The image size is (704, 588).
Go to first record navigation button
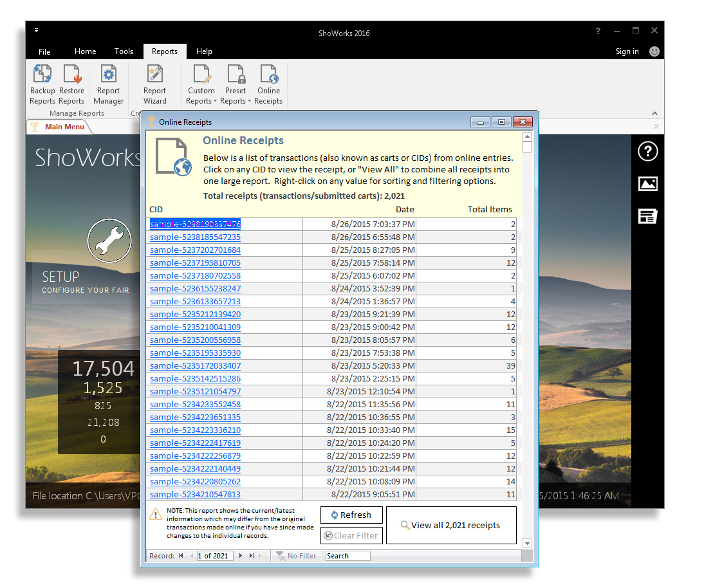(180, 556)
